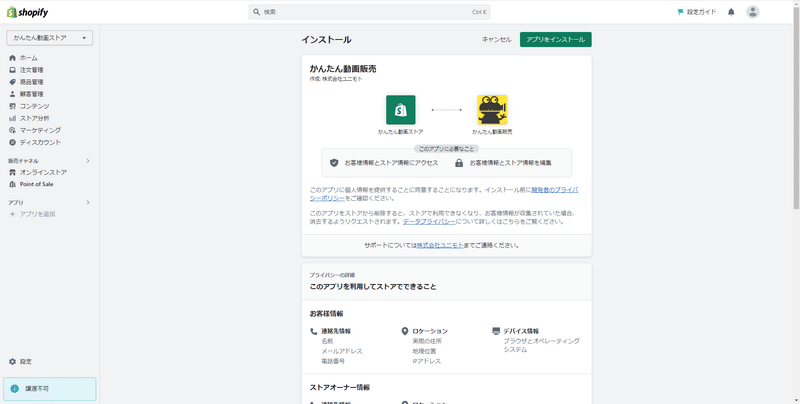Click the 譲渡不可 banner
800x404 pixels.
49,389
